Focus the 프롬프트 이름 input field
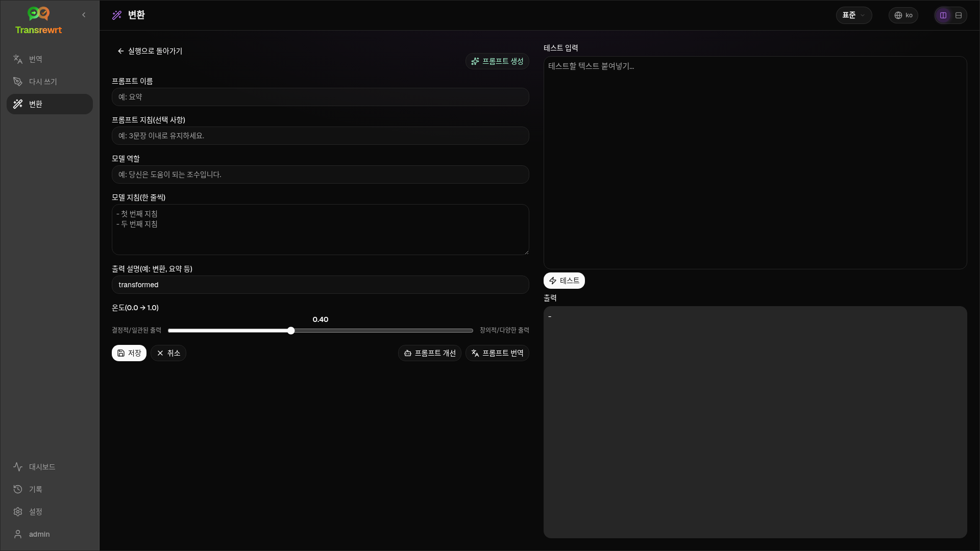The height and width of the screenshot is (551, 980). click(321, 97)
